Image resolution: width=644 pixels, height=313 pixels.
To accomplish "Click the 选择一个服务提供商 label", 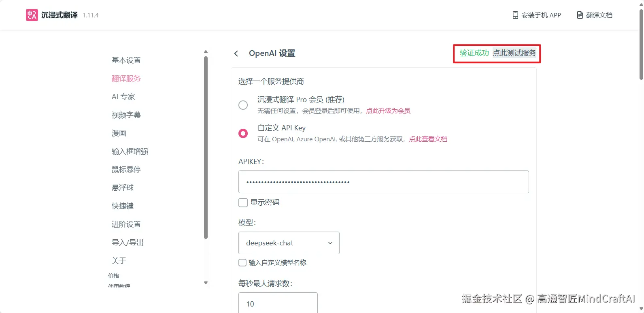I will [x=271, y=81].
